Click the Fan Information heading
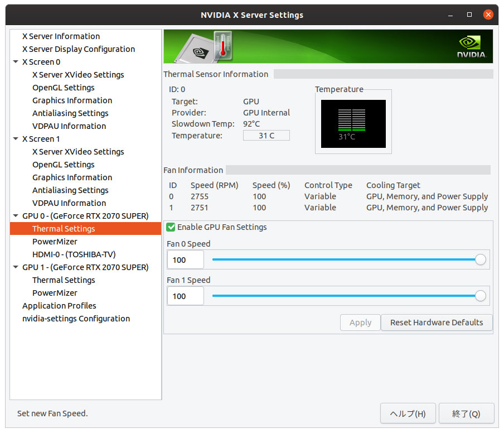The image size is (504, 433). pos(193,170)
